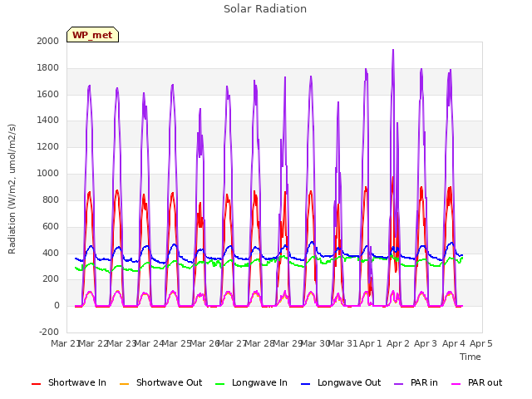
Task: Click the 1000 y-axis tick label
Action: click(48, 173)
